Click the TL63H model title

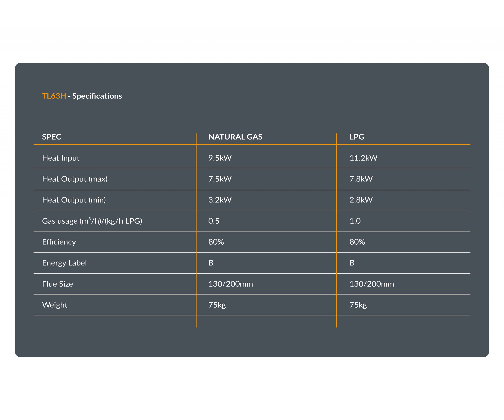pos(54,96)
